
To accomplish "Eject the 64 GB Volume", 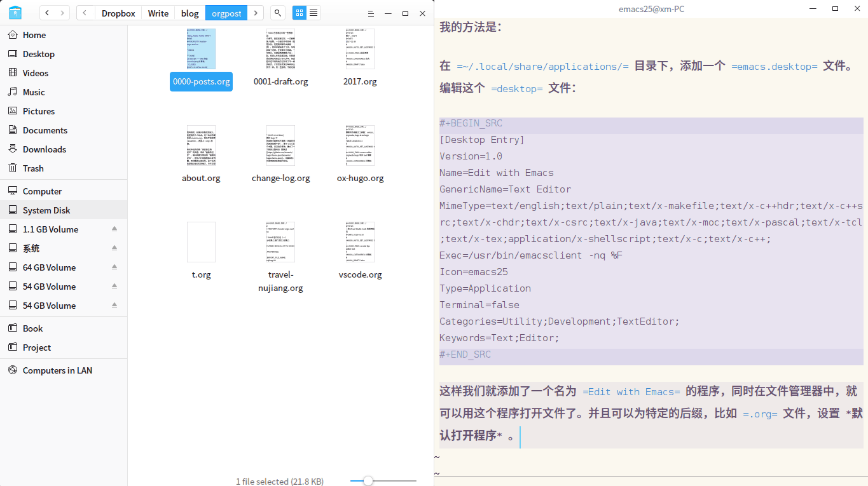I will pyautogui.click(x=114, y=267).
